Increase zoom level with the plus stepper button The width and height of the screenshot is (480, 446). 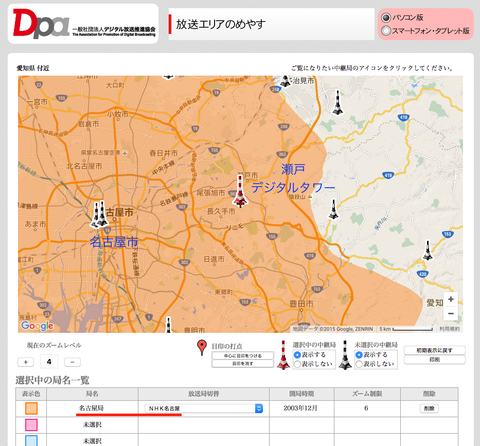click(x=26, y=362)
